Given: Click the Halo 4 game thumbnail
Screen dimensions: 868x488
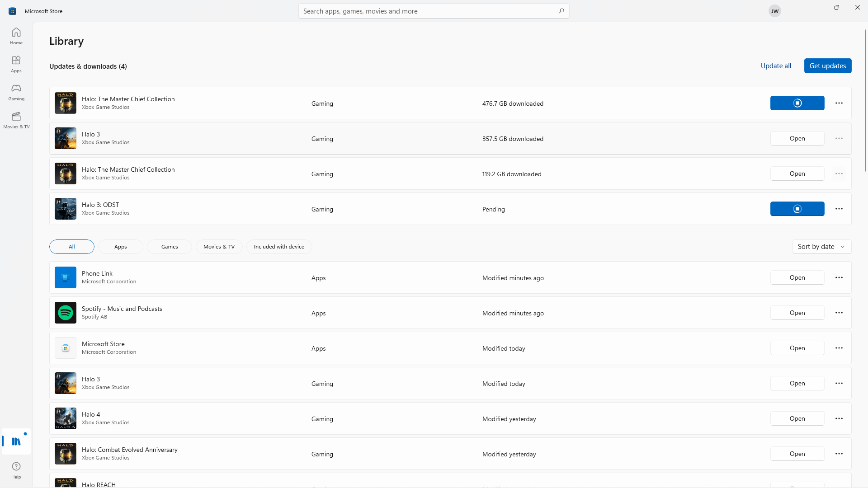Looking at the screenshot, I should 66,418.
